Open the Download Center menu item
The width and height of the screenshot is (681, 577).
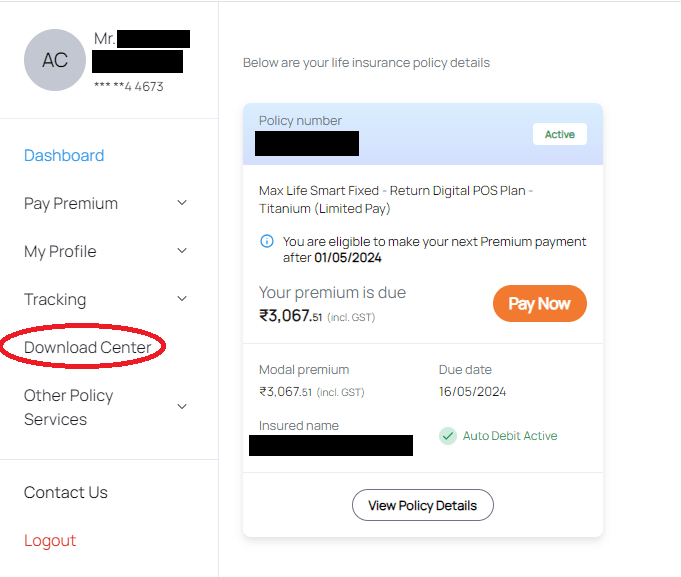point(88,347)
